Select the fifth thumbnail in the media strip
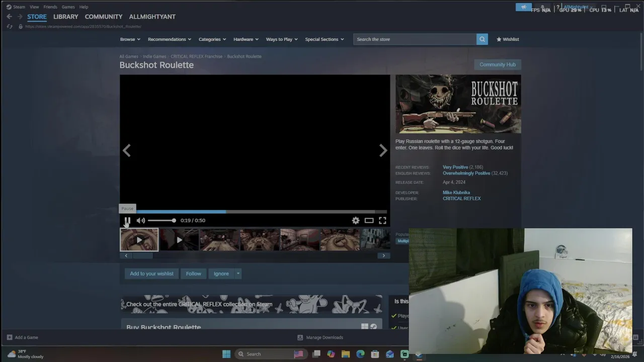The height and width of the screenshot is (362, 644). coord(300,240)
